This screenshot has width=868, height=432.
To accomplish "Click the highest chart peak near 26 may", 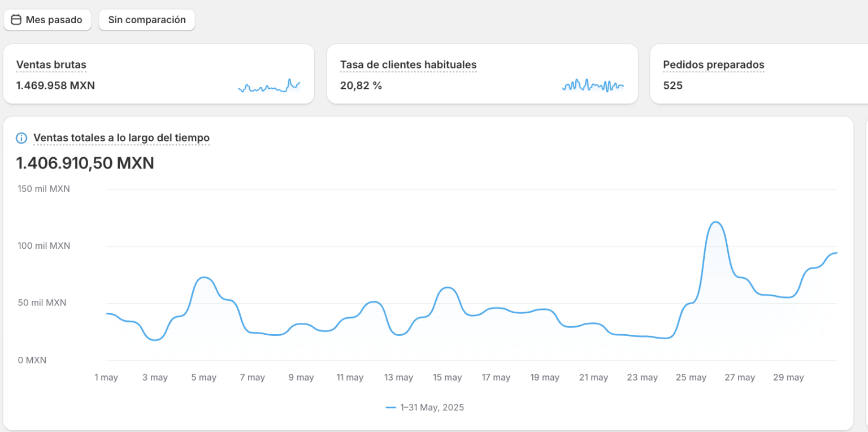I will pyautogui.click(x=715, y=222).
